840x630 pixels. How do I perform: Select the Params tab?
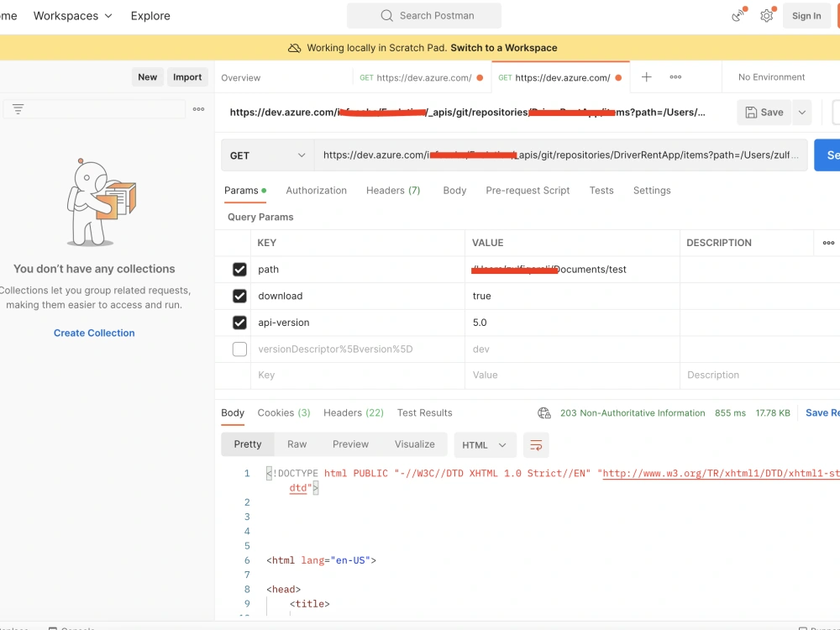(x=244, y=191)
